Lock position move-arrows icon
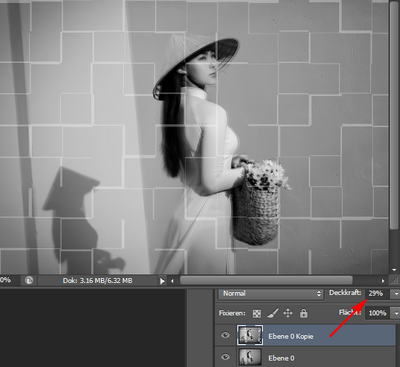Viewport: 400px width, 367px height. (x=288, y=313)
